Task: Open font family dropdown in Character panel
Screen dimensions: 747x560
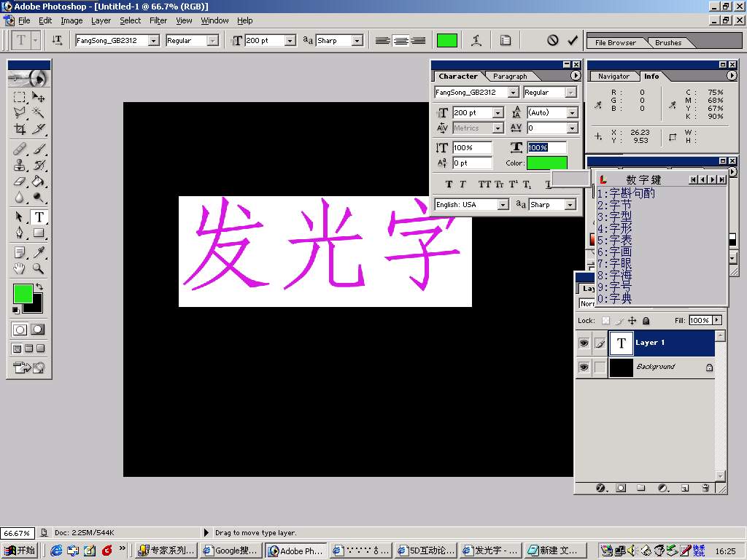Action: point(513,93)
